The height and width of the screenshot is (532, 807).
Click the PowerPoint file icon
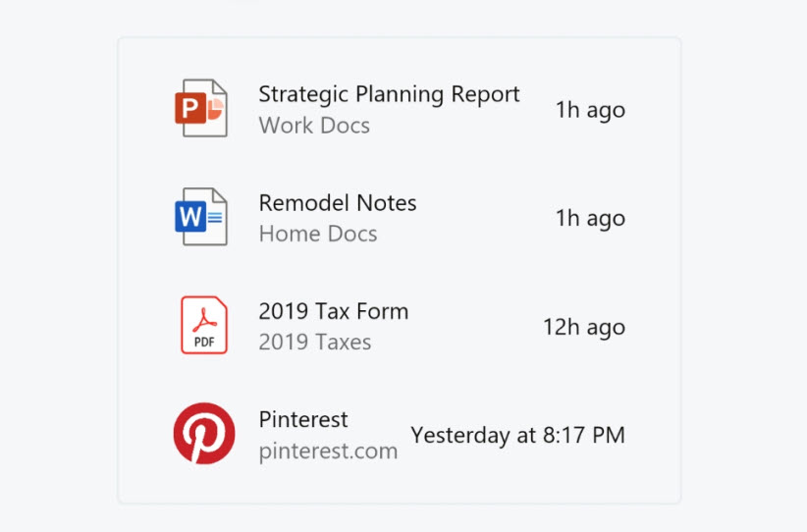203,108
